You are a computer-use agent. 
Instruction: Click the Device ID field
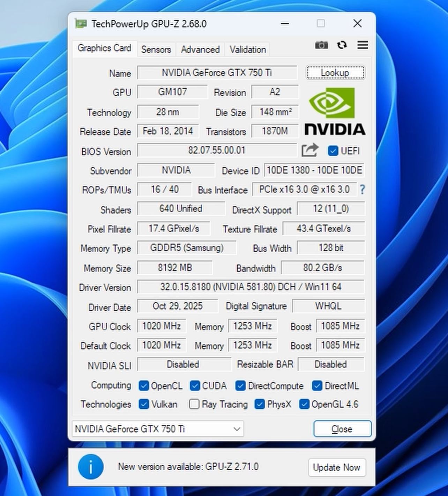314,170
